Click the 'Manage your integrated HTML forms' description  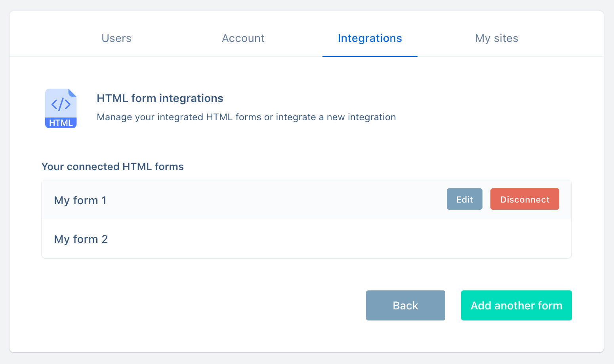point(246,117)
